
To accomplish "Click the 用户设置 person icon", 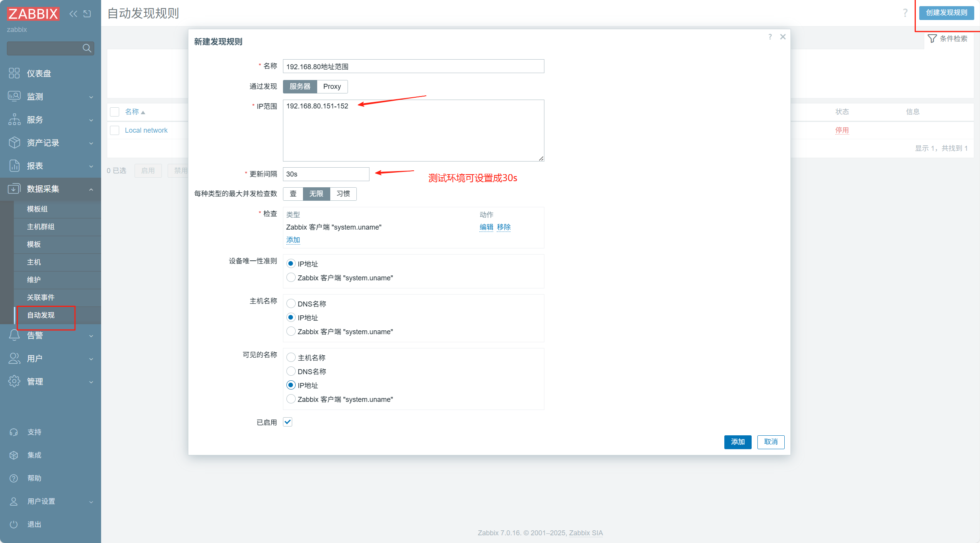I will (14, 501).
